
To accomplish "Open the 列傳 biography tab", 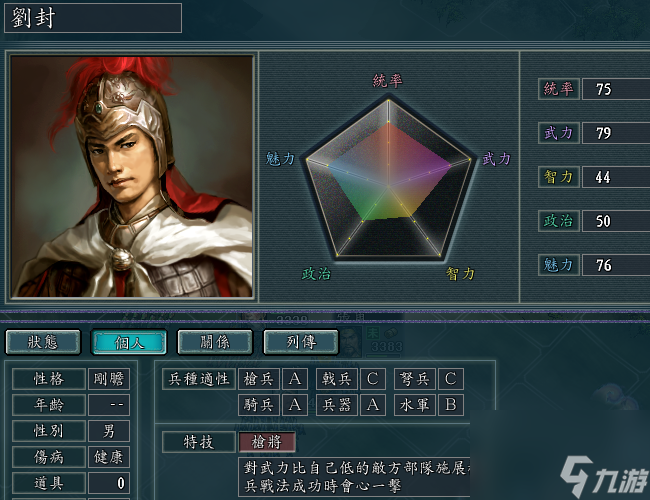I will coord(301,342).
